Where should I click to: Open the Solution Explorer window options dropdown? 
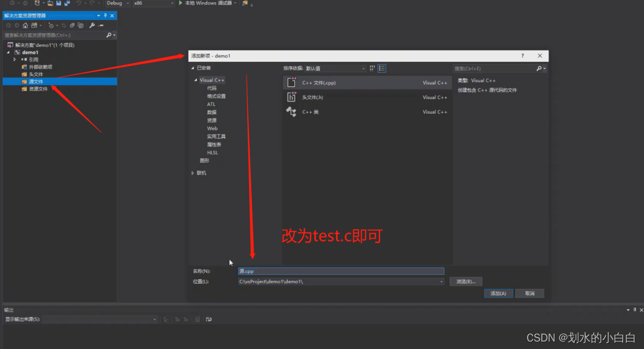point(98,15)
